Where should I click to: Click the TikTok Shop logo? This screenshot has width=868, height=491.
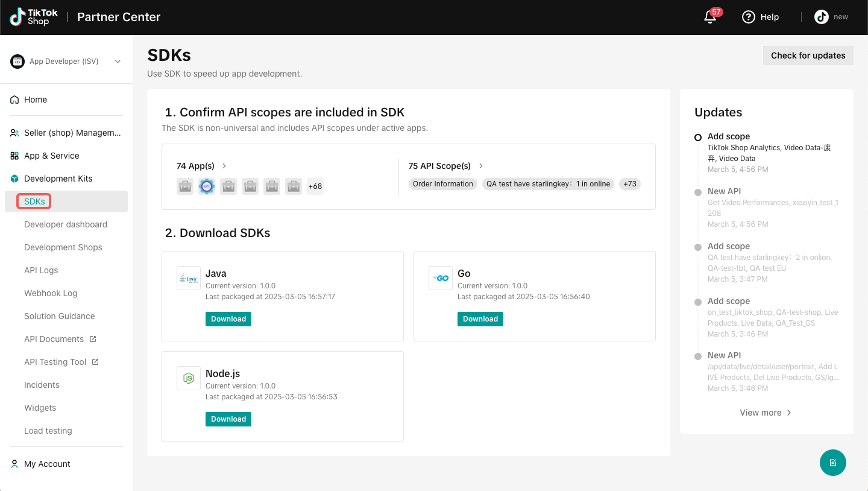click(x=33, y=17)
